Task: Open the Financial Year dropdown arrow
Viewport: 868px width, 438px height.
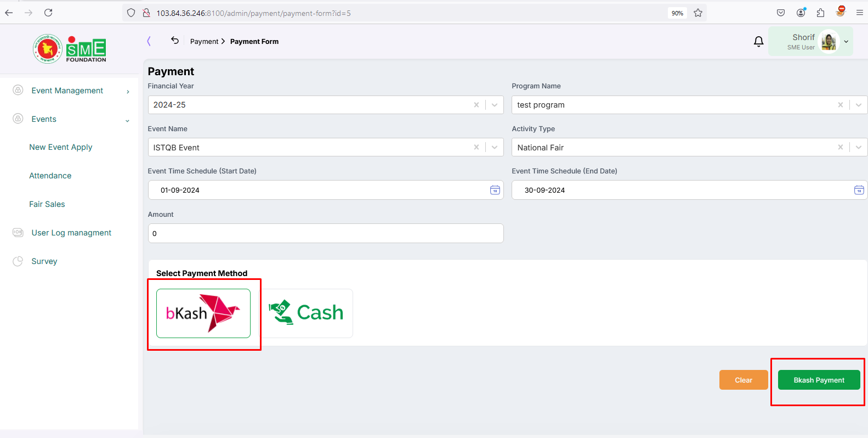Action: (495, 105)
